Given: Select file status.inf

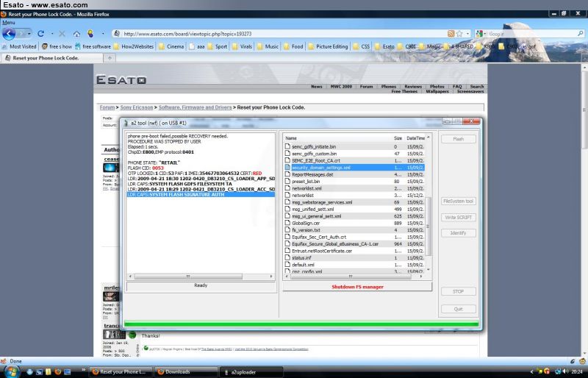Looking at the screenshot, I should tap(354, 258).
